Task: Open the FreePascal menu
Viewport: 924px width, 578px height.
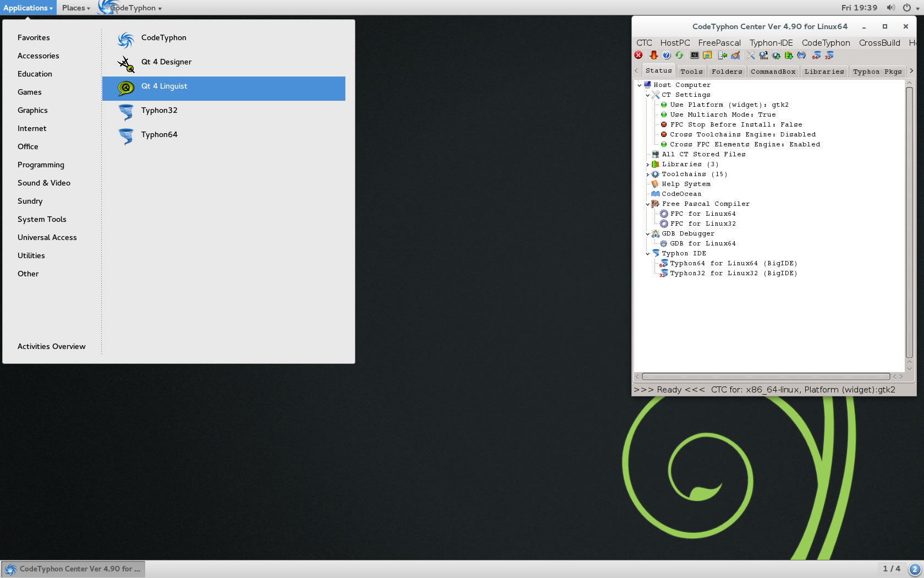Action: (719, 43)
